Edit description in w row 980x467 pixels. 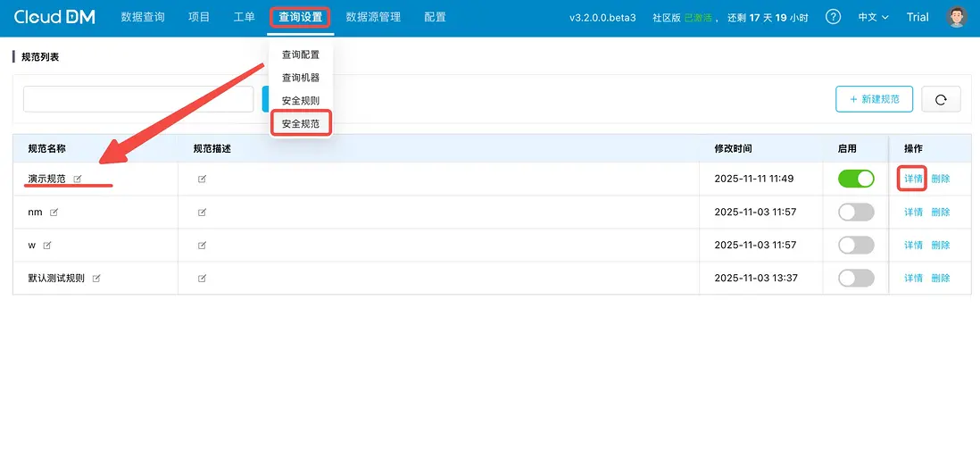point(202,245)
